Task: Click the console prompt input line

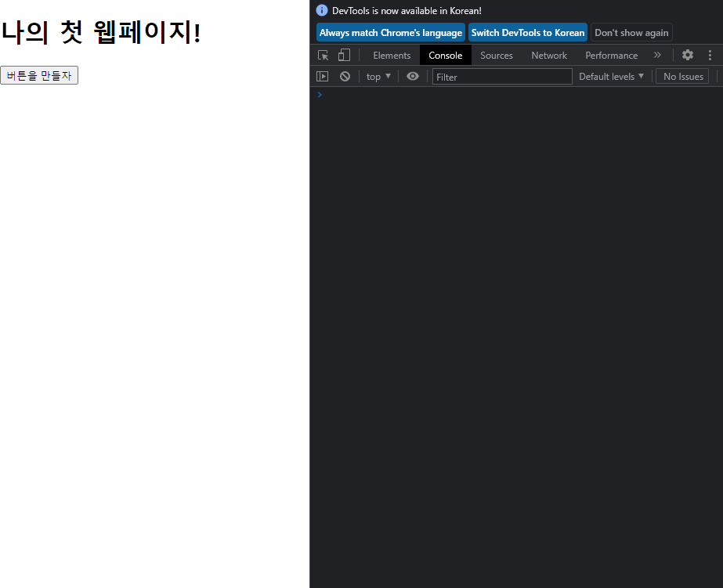Action: (x=516, y=95)
